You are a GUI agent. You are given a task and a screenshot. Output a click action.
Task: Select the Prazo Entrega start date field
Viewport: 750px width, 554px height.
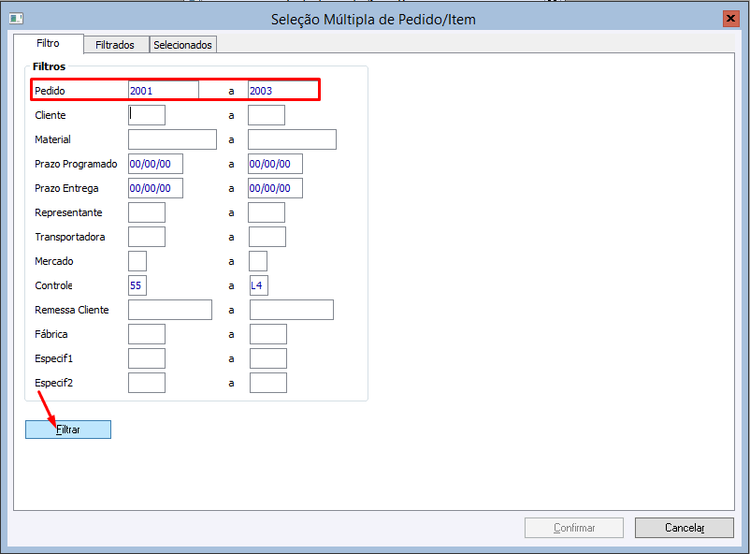(155, 188)
